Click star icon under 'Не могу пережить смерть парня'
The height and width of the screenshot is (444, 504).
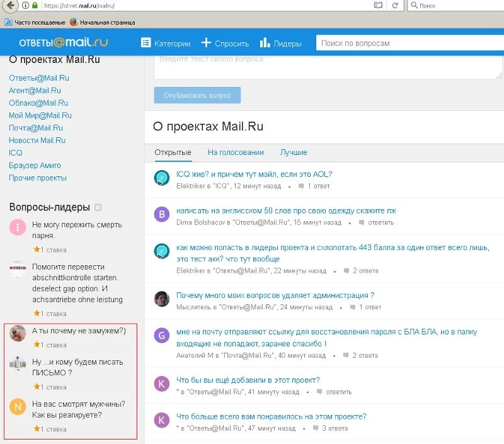coord(37,249)
